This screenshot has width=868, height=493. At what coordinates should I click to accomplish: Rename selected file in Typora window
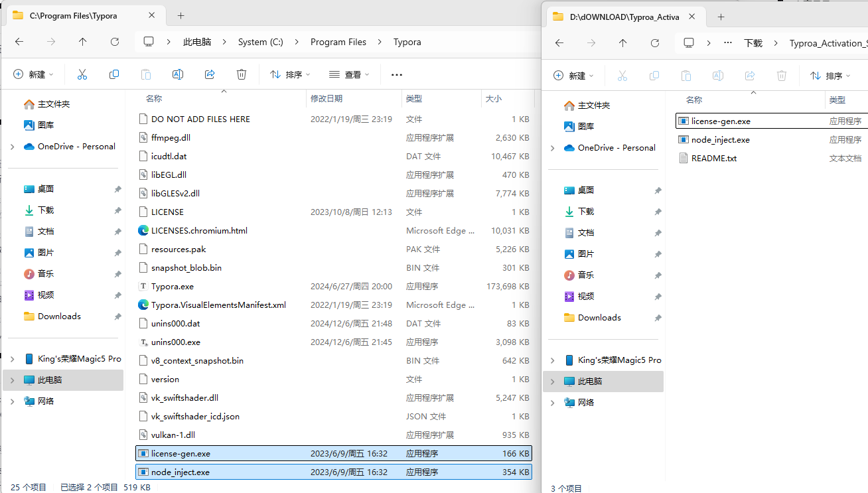178,74
